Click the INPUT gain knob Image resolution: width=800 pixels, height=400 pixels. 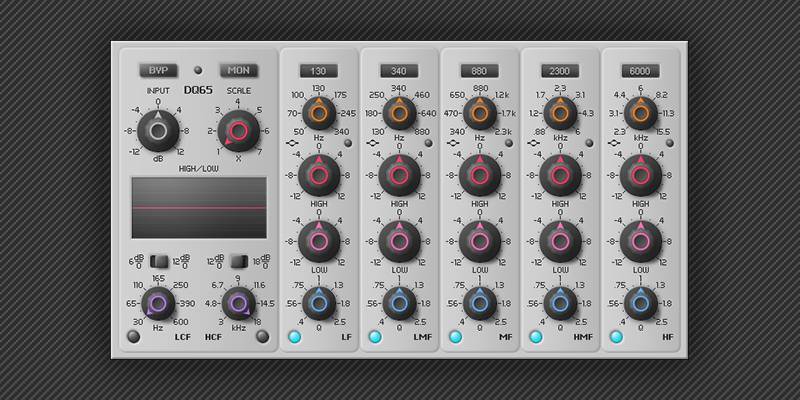158,131
